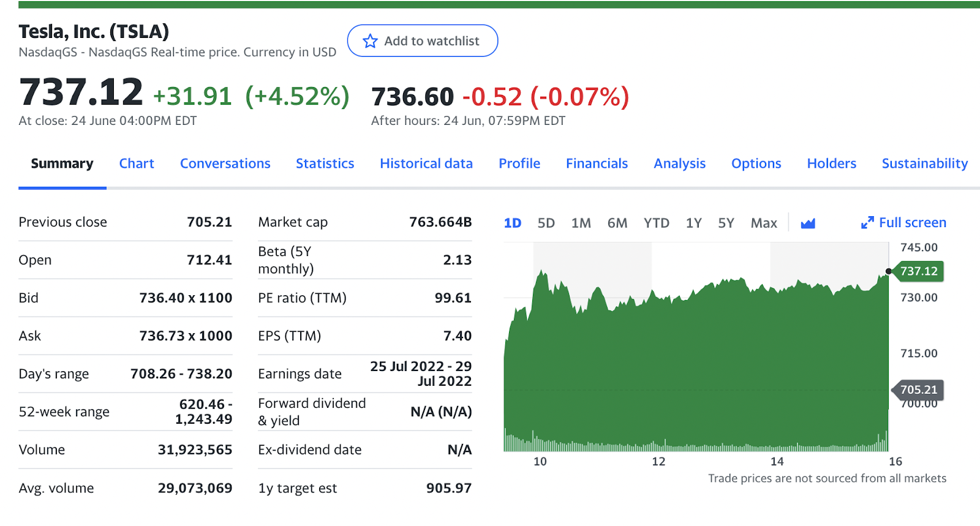
Task: Select the Financials tab
Action: (x=597, y=163)
